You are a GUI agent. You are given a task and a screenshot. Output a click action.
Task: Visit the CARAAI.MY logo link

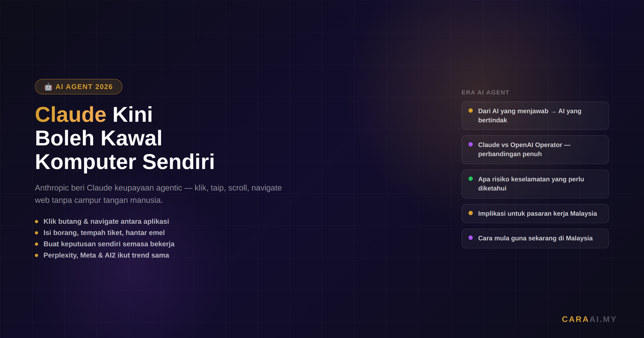[589, 319]
